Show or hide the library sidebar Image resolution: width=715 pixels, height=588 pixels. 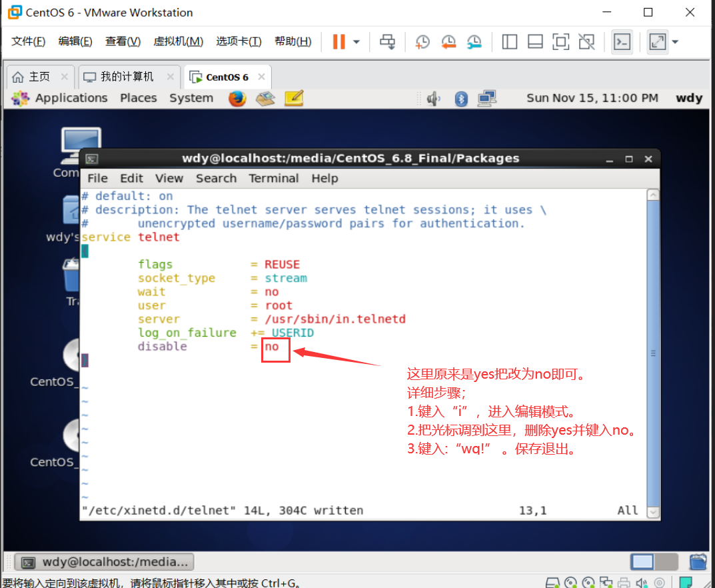pyautogui.click(x=509, y=42)
